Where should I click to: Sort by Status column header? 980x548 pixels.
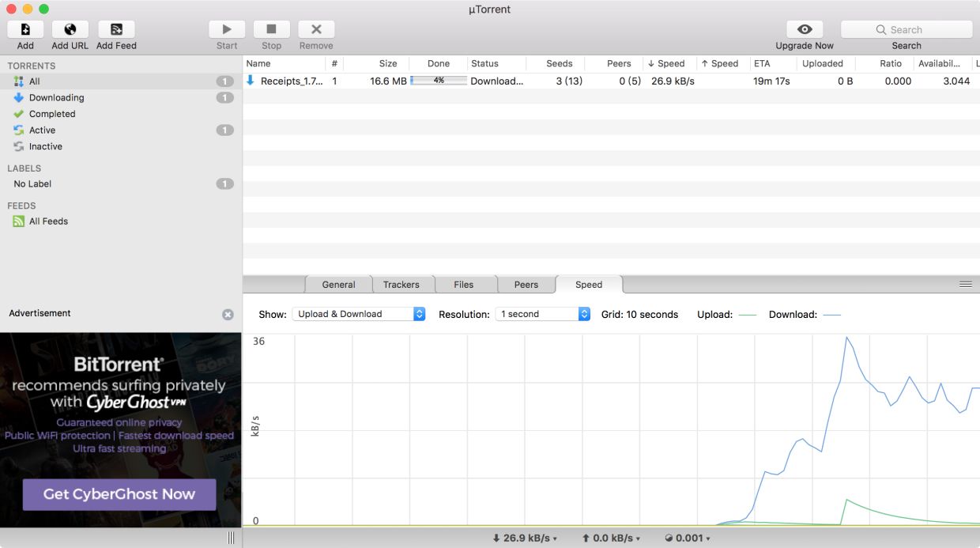pos(496,63)
